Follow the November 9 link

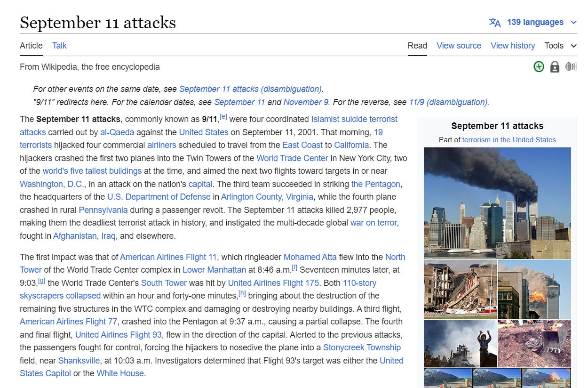[306, 102]
